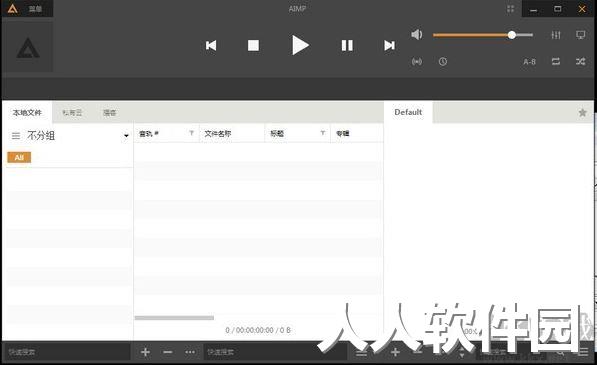Open the sleep timer scheduler

point(442,62)
